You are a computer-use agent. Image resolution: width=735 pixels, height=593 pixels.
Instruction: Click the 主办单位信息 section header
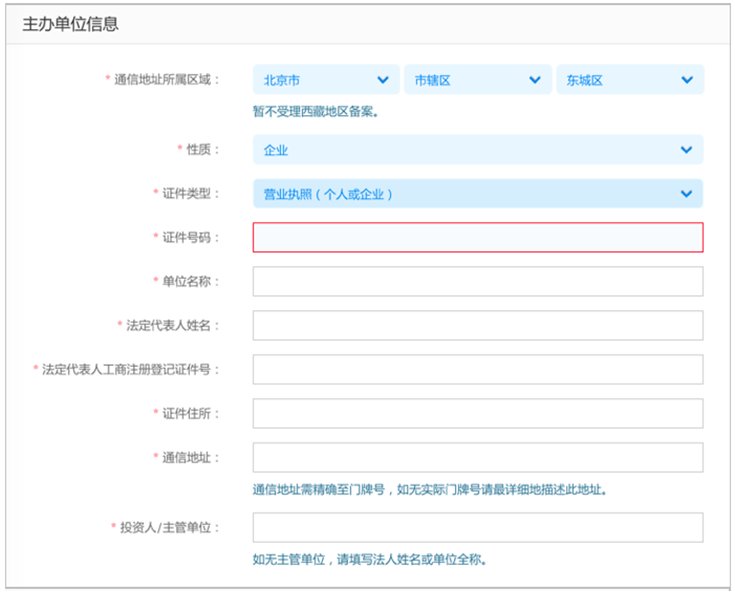(x=70, y=24)
